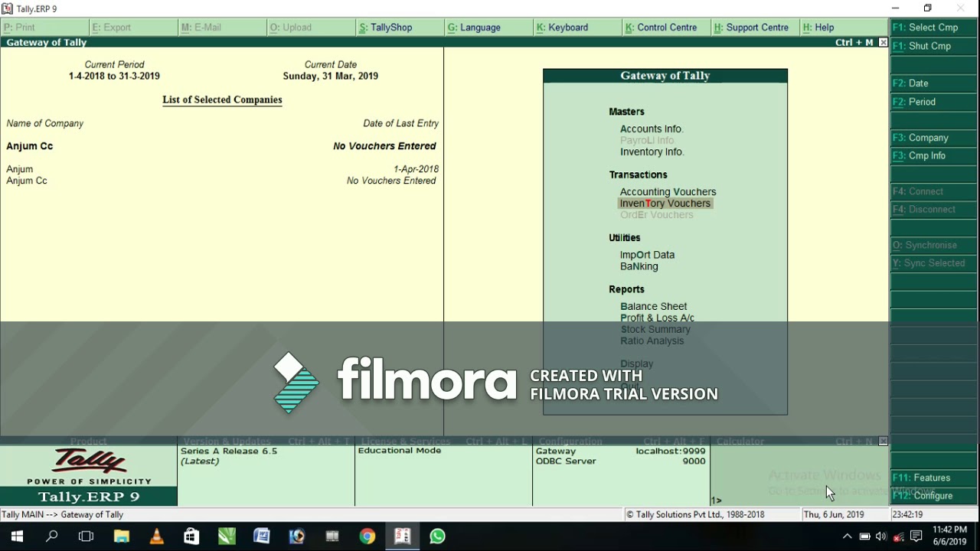Screen dimensions: 980x551
Task: Open Google Chrome from the taskbar
Action: point(367,536)
